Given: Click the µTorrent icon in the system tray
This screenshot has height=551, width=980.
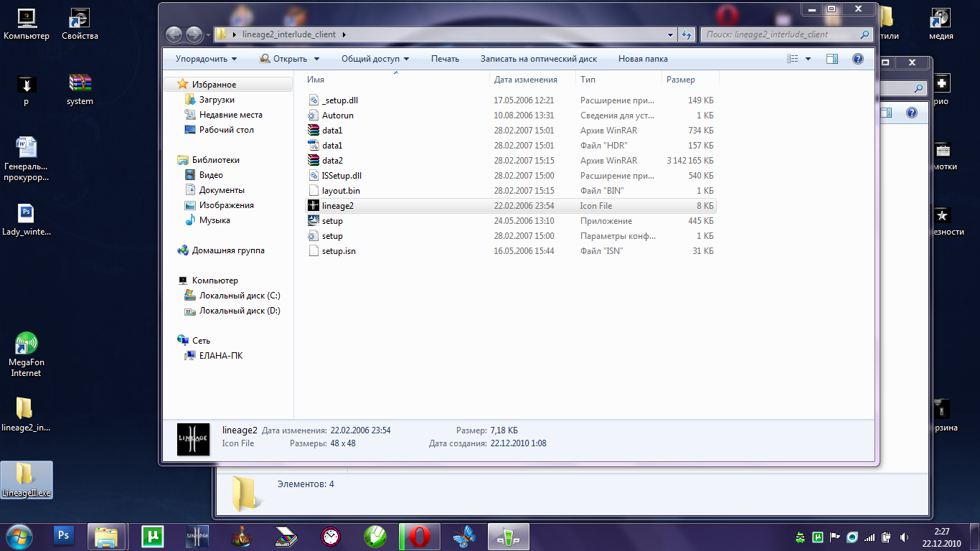Looking at the screenshot, I should (x=817, y=537).
